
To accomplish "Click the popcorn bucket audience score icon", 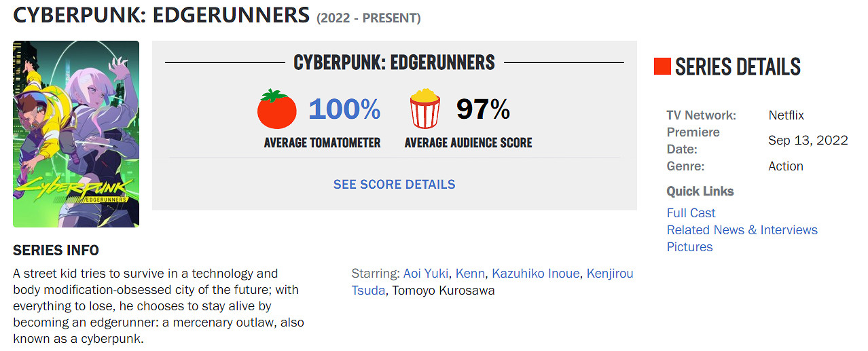I will (425, 109).
